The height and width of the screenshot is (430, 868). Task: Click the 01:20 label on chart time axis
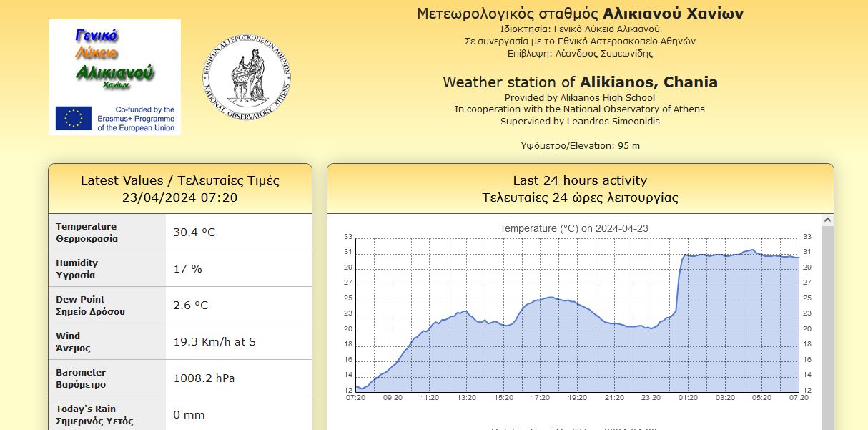689,397
